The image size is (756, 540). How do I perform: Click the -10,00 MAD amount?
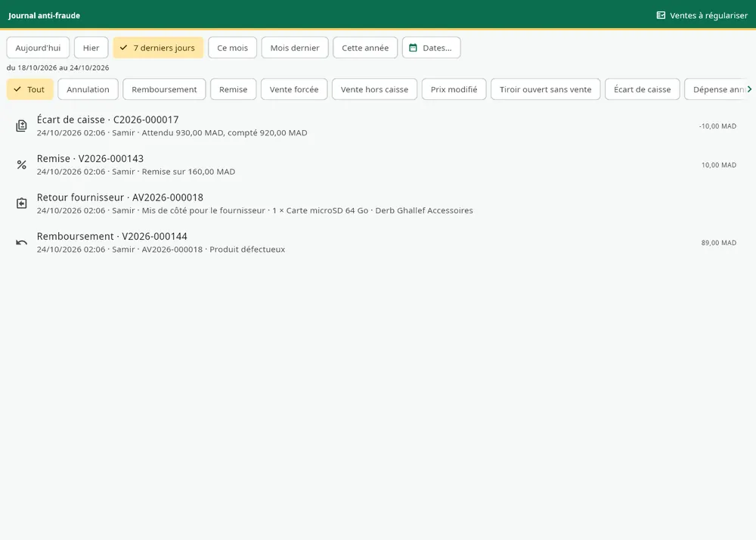(717, 126)
